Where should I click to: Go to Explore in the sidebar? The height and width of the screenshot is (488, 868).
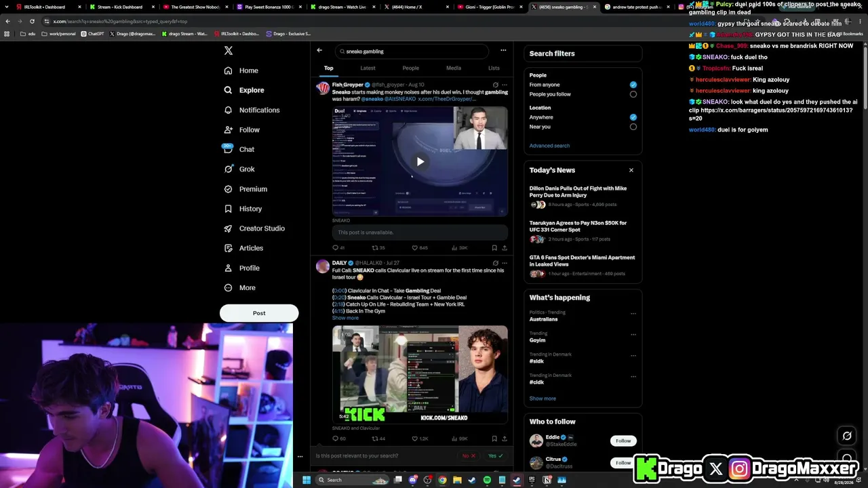point(244,90)
